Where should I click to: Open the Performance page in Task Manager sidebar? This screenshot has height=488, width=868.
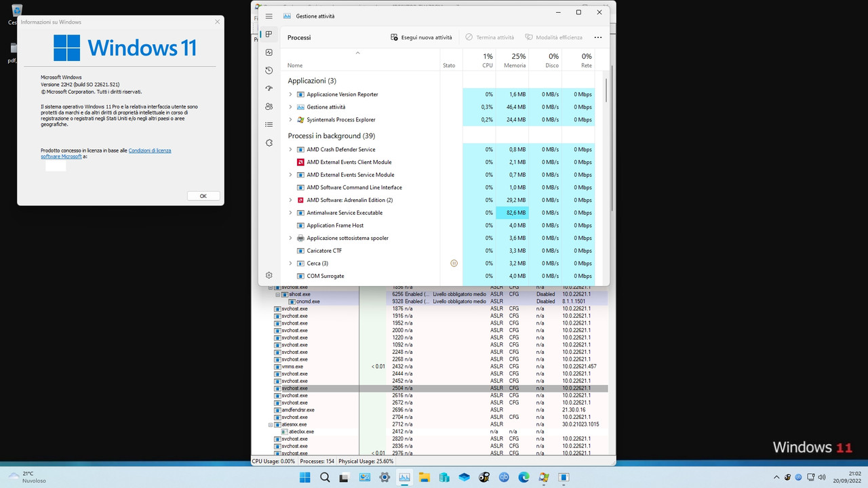click(x=269, y=52)
